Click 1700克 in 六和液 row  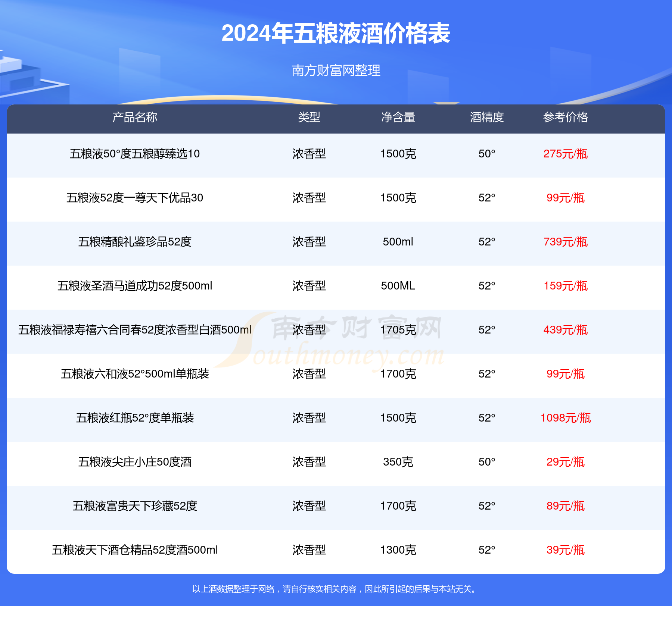coord(398,374)
